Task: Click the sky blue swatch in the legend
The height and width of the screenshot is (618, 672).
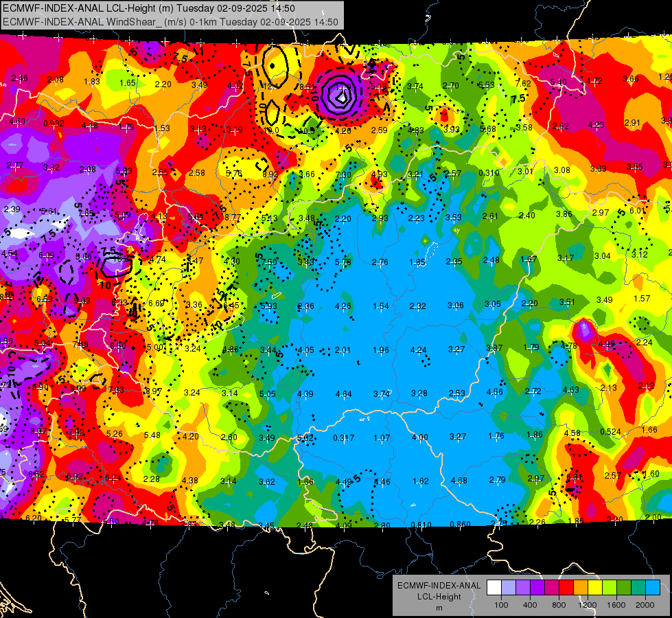Action: [653, 588]
